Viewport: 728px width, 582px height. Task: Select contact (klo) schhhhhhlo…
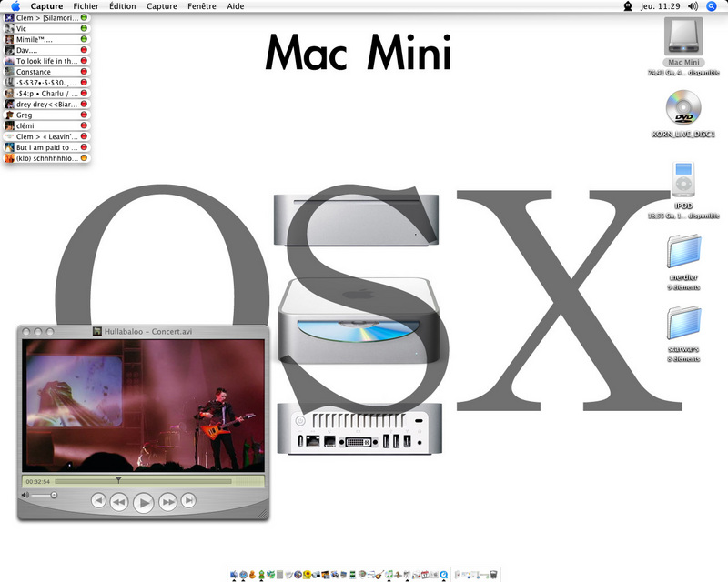(x=46, y=158)
